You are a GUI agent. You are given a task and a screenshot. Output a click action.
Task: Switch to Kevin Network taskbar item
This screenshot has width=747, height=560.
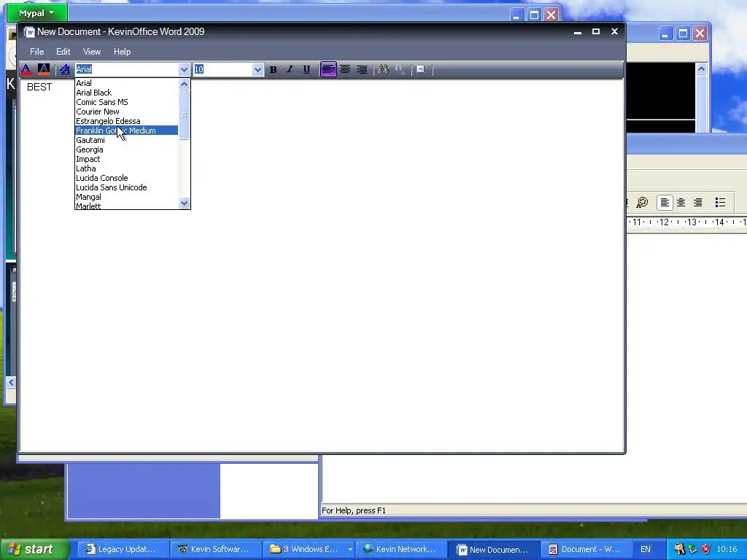400,550
